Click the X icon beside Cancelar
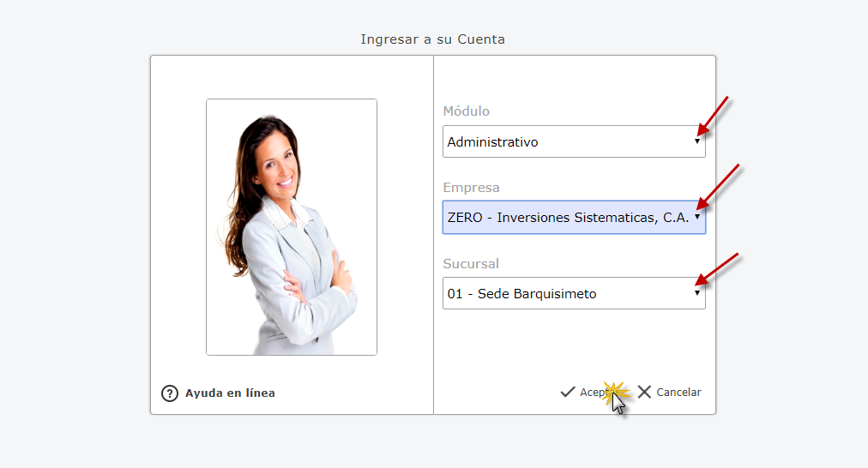This screenshot has width=868, height=468. pos(645,392)
